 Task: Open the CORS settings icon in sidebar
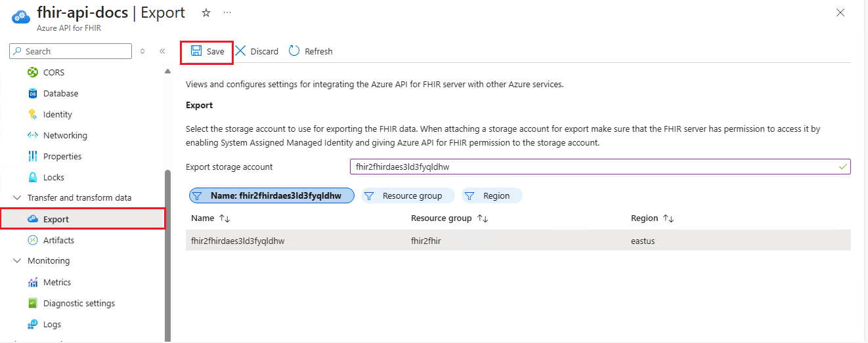point(33,72)
